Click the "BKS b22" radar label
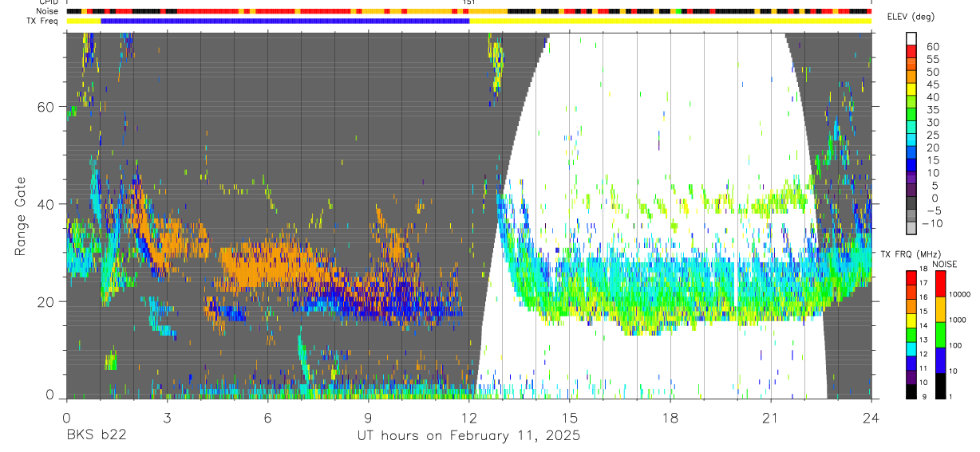The width and height of the screenshot is (980, 452). click(96, 436)
